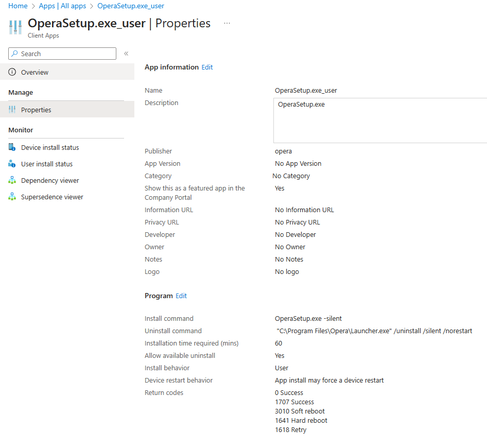Click the search magnifier icon
The image size is (487, 448).
[x=16, y=54]
